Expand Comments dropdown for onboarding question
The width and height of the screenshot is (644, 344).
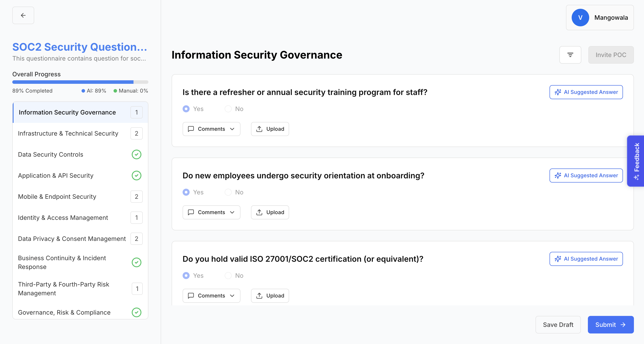point(211,212)
